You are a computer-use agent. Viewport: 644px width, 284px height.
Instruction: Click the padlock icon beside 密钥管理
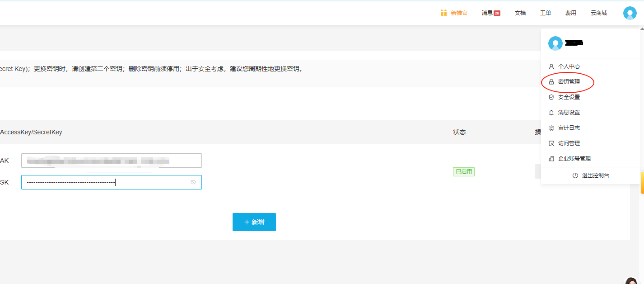551,81
